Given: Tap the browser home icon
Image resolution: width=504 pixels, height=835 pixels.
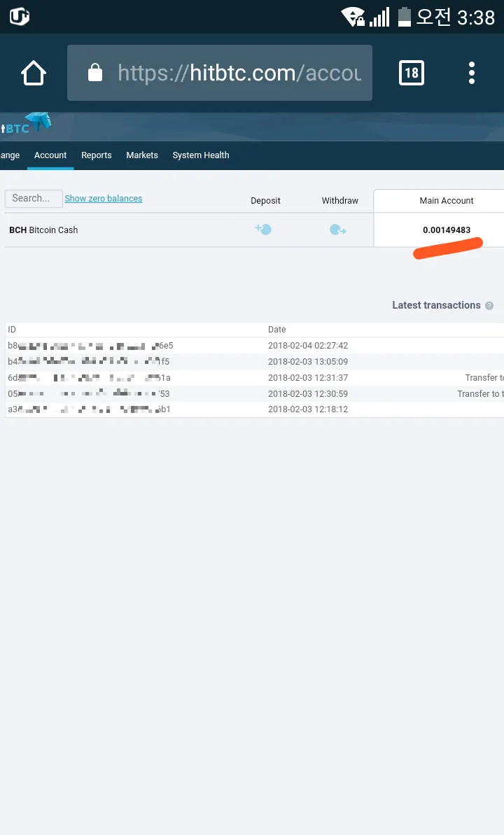Looking at the screenshot, I should click(x=34, y=73).
